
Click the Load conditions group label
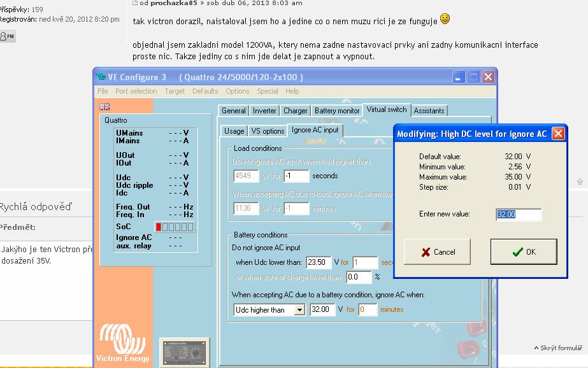click(x=257, y=148)
